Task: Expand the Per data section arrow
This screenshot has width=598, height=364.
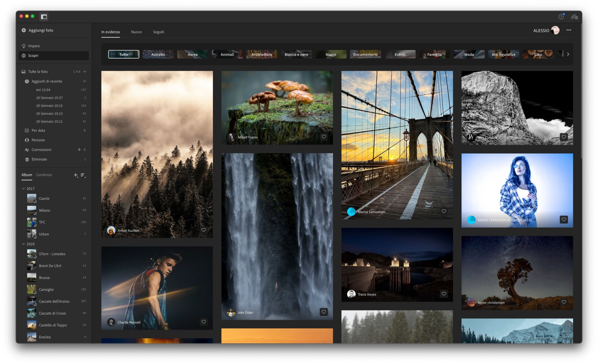Action: point(85,130)
